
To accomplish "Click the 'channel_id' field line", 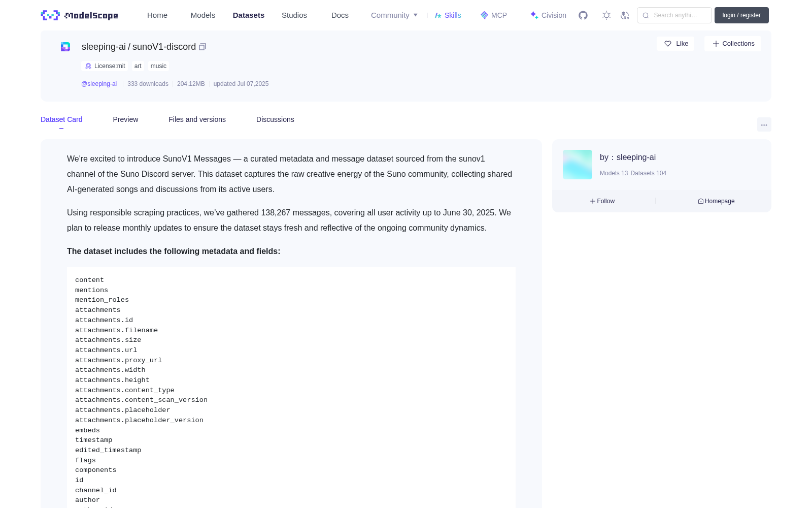I will (x=96, y=490).
